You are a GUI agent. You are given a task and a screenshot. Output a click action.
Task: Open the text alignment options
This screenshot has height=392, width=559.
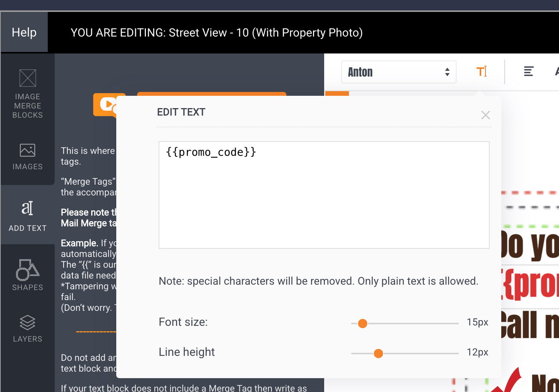pos(529,72)
